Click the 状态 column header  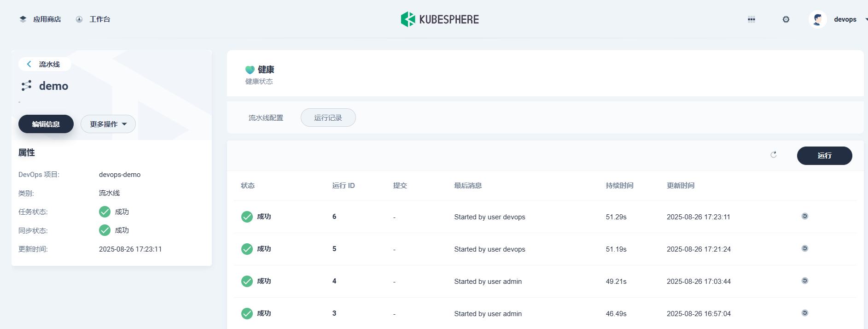pyautogui.click(x=248, y=185)
